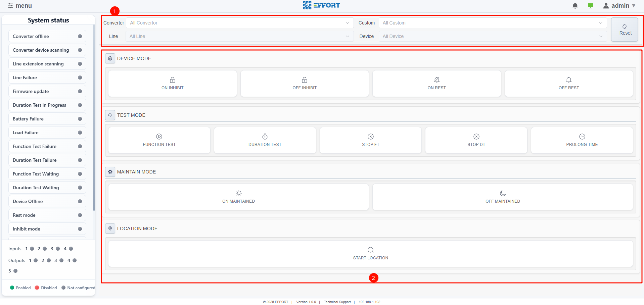Open the All Device dropdown
Image resolution: width=644 pixels, height=305 pixels.
point(492,36)
